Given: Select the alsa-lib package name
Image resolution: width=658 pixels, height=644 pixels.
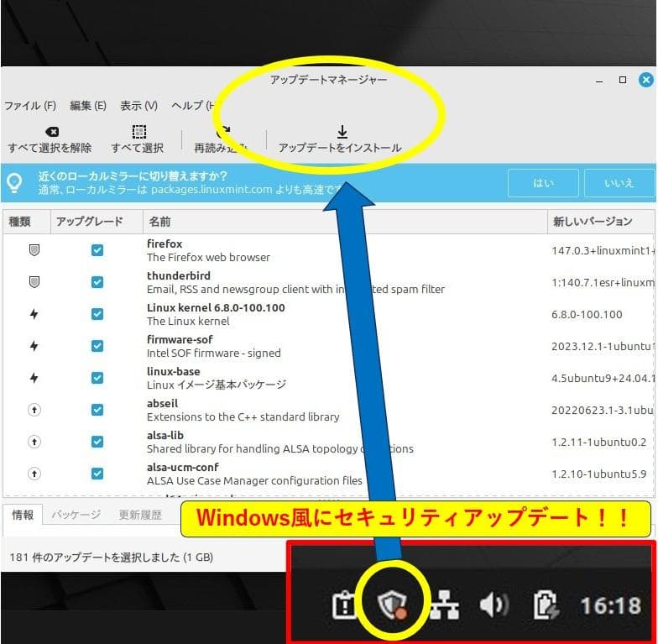Looking at the screenshot, I should pos(165,435).
